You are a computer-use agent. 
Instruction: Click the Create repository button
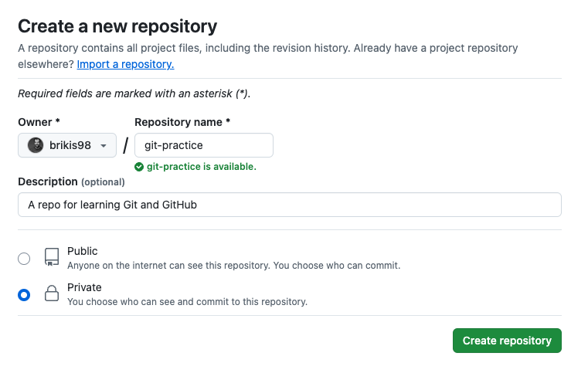[x=507, y=341]
